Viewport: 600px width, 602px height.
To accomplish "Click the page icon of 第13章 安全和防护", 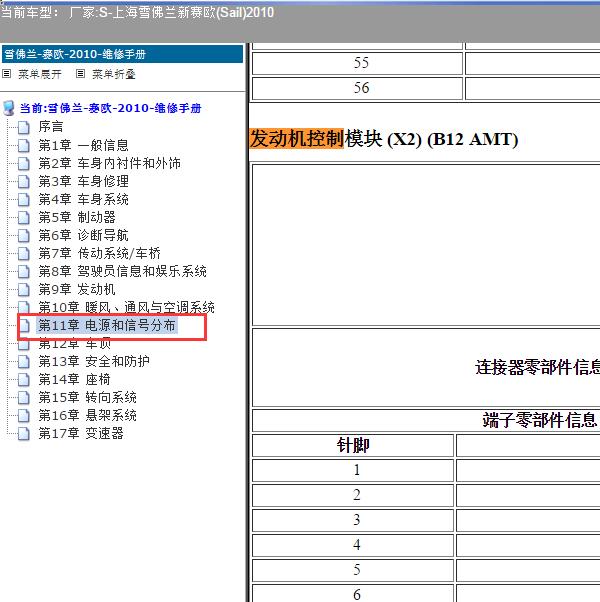I will point(24,361).
